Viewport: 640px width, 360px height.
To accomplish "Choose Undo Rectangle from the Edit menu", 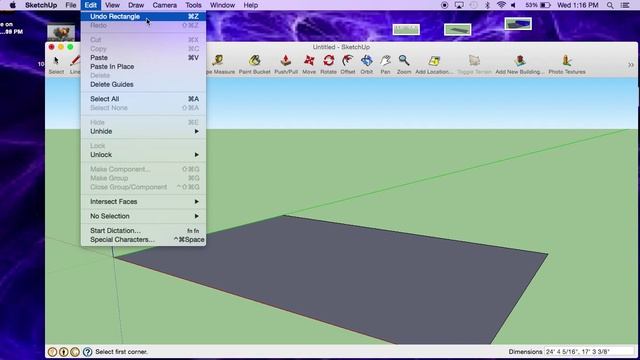I will [143, 16].
